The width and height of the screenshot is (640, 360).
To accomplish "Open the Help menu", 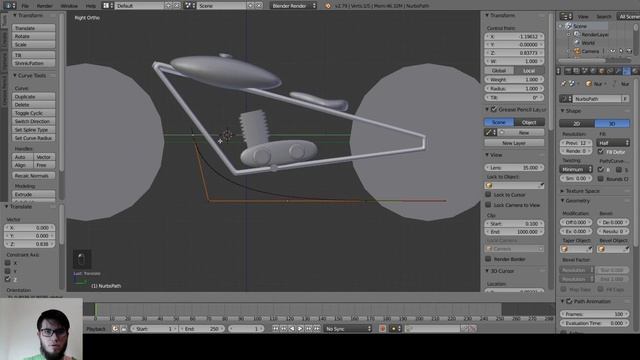I will tap(91, 6).
